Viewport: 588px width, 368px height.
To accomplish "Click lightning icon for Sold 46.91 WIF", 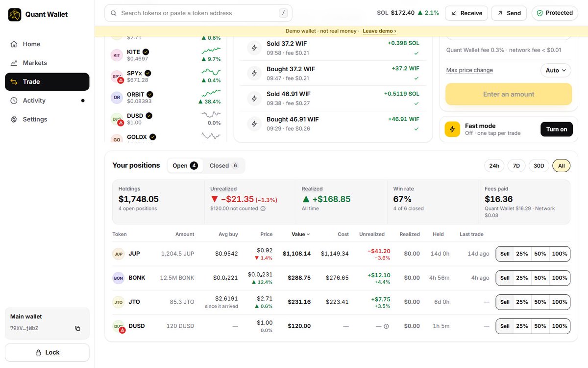I will click(254, 98).
